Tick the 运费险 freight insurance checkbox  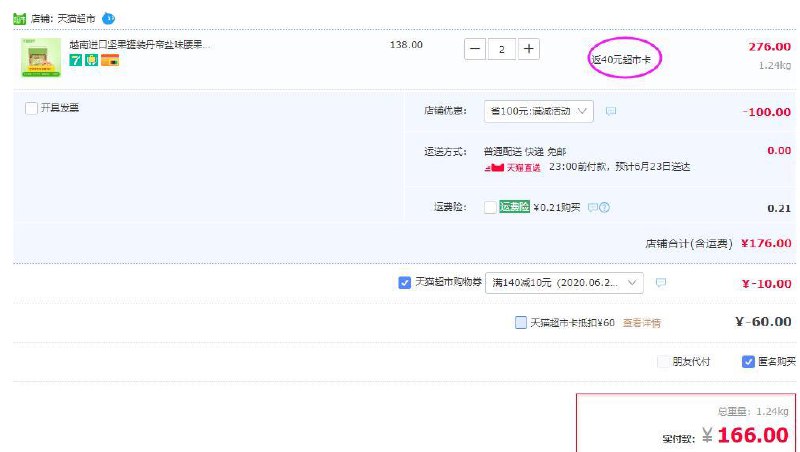(x=490, y=207)
